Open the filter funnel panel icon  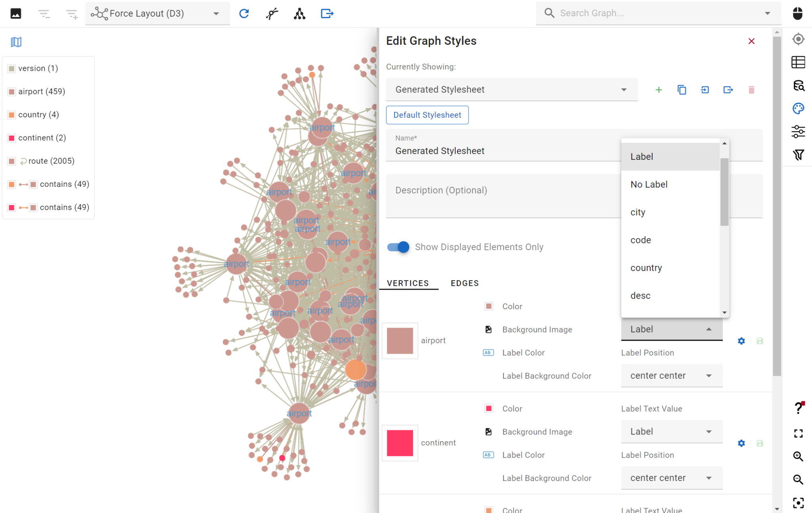[799, 155]
